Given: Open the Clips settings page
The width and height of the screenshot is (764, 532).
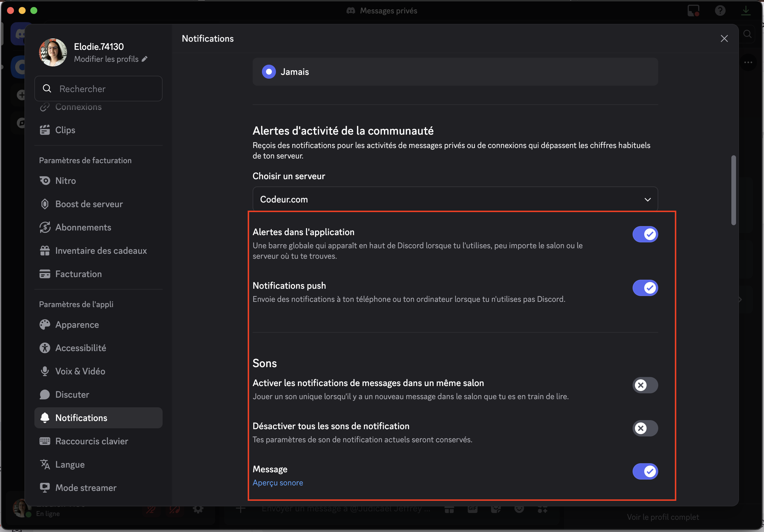Looking at the screenshot, I should click(65, 130).
